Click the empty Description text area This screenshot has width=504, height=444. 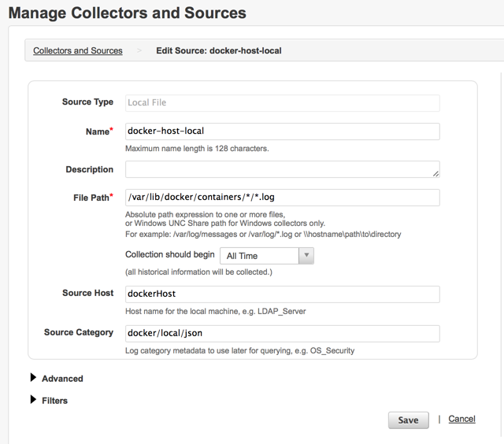click(282, 169)
